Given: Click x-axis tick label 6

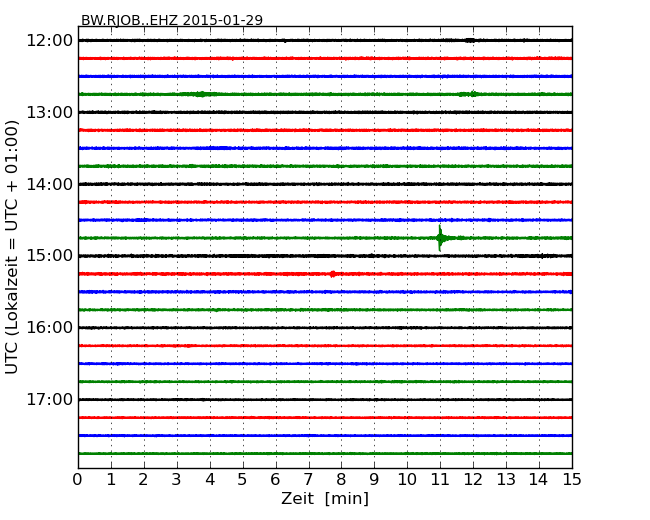Looking at the screenshot, I should tap(275, 480).
